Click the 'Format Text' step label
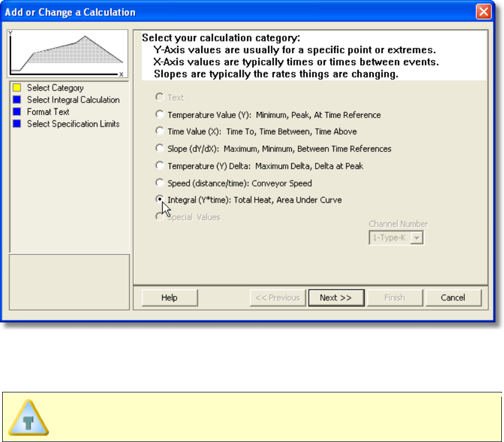 click(x=48, y=112)
